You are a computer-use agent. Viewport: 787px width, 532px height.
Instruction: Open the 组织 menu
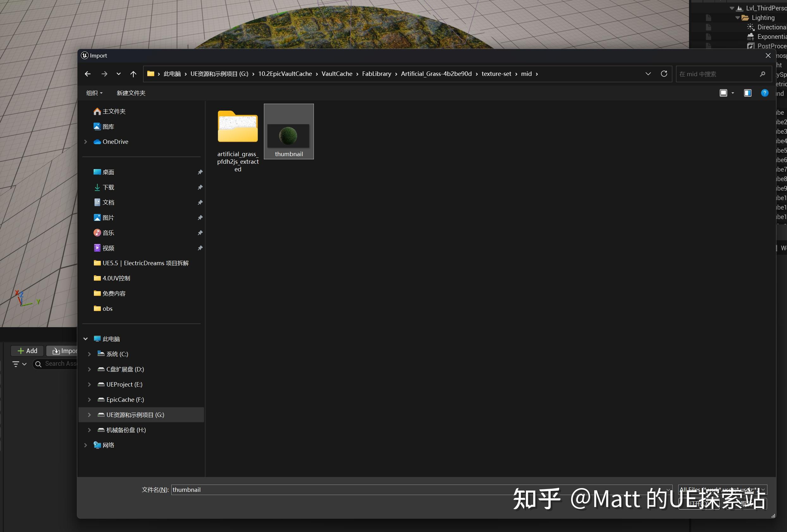click(94, 93)
